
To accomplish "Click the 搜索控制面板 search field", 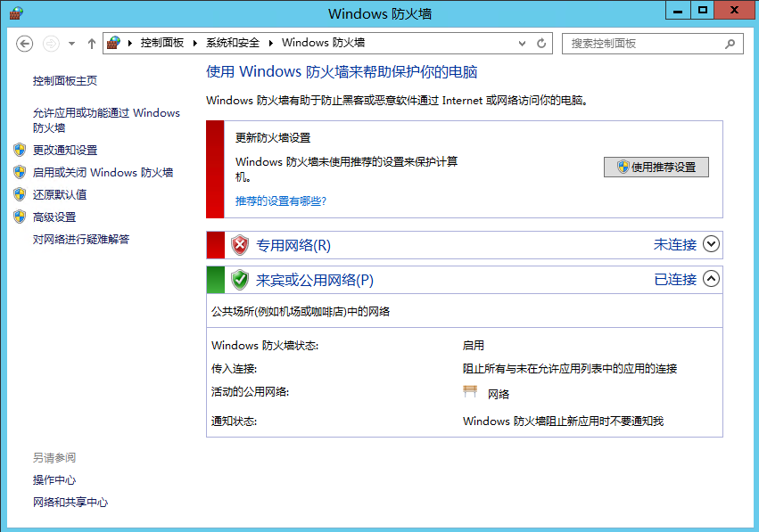I will (x=642, y=43).
